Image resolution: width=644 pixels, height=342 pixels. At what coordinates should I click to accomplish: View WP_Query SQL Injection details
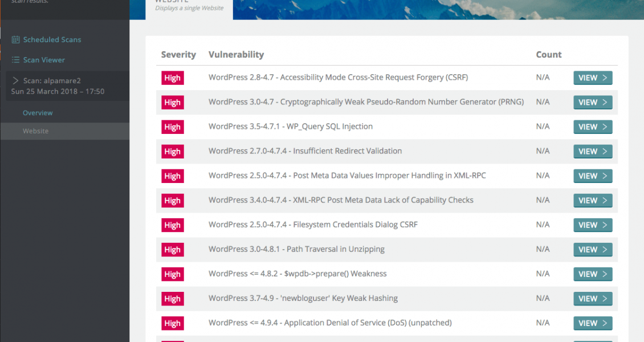tap(593, 127)
